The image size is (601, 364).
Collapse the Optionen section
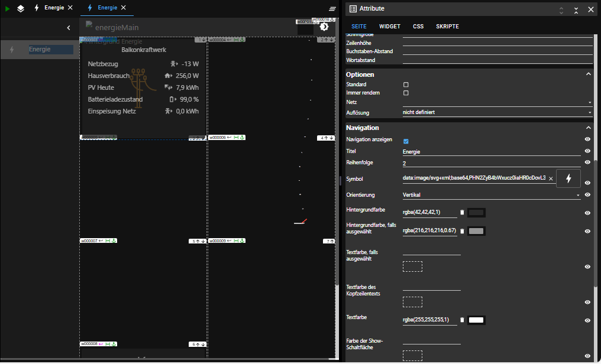[x=588, y=74]
